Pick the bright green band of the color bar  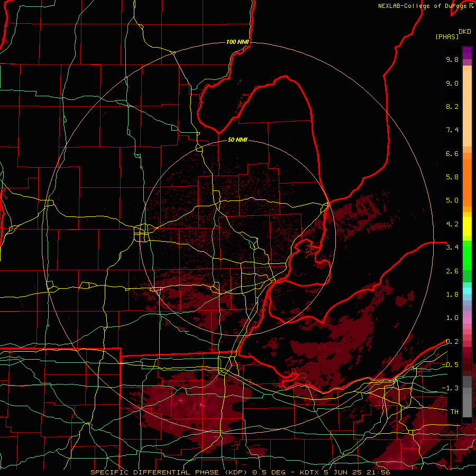click(467, 255)
